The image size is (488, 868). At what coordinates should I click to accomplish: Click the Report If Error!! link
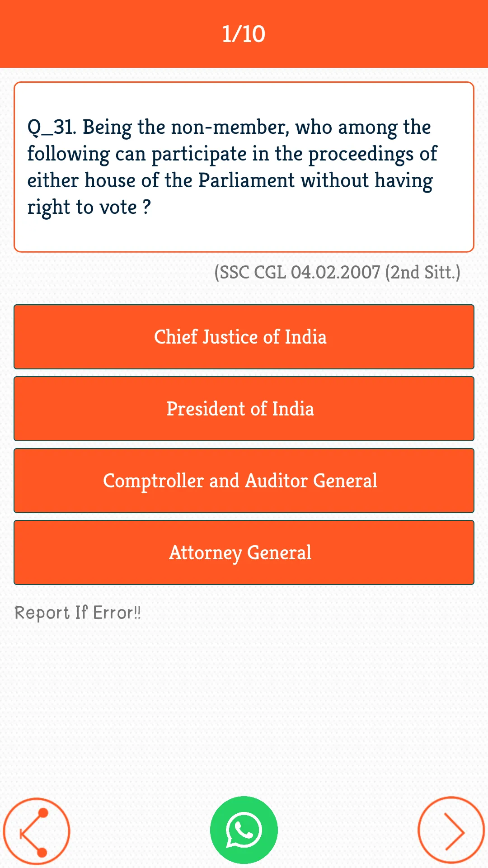78,613
